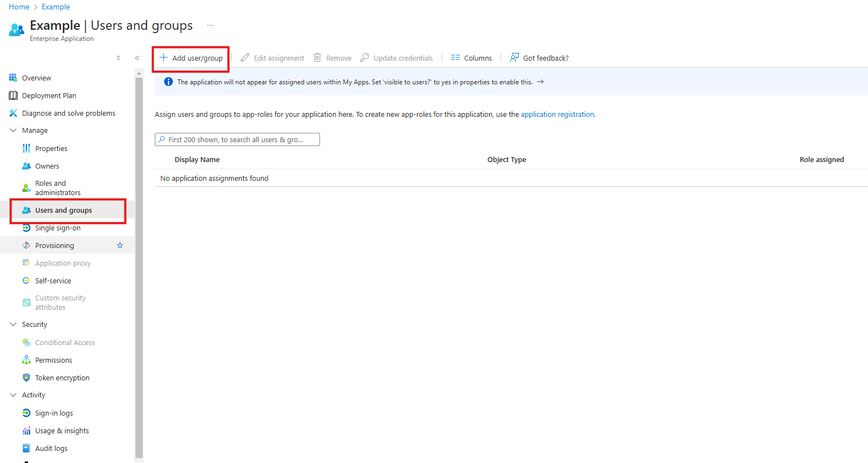Collapse the Manage section
The height and width of the screenshot is (463, 868).
tap(13, 131)
